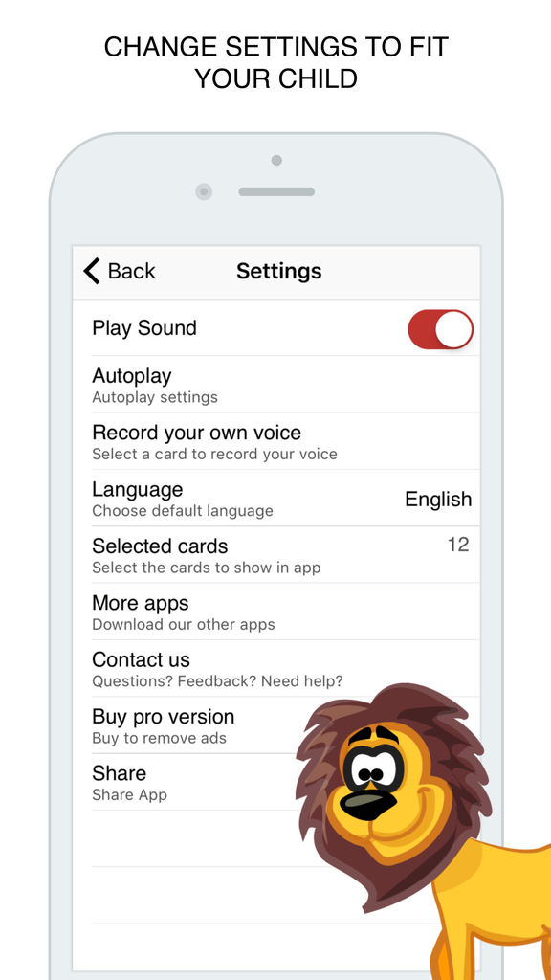Tap Contact us for help
The image size is (551, 980).
[276, 669]
